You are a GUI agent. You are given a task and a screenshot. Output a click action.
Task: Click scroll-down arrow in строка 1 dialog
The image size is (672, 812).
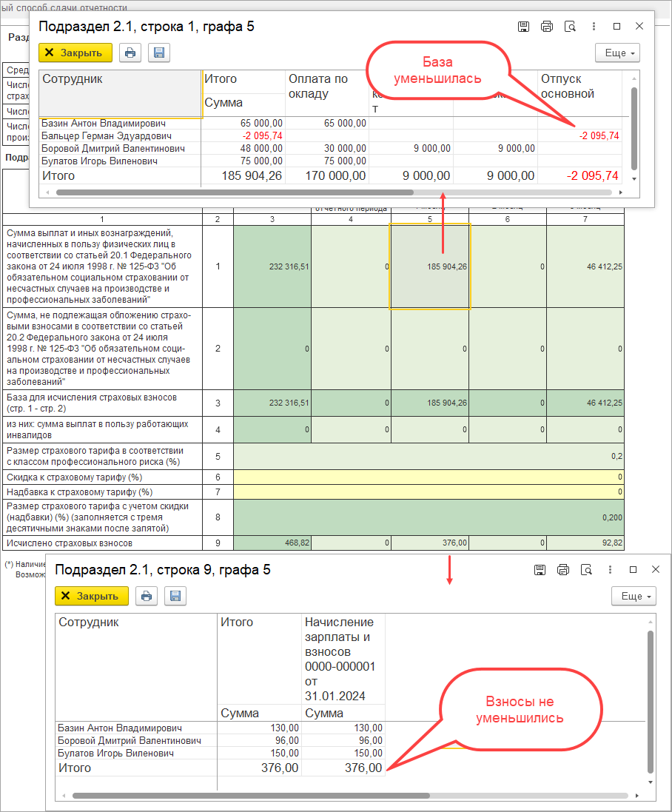click(x=634, y=178)
